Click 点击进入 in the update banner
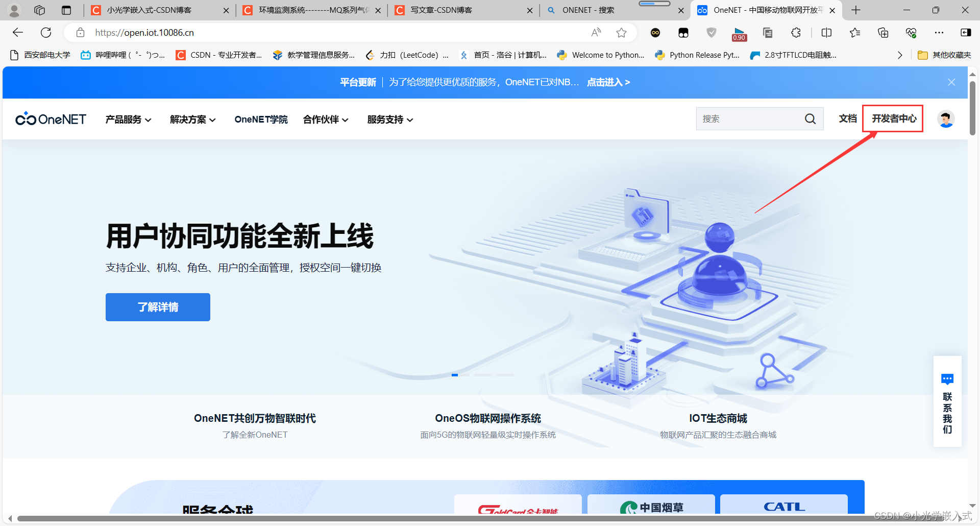The width and height of the screenshot is (980, 526). pyautogui.click(x=608, y=82)
